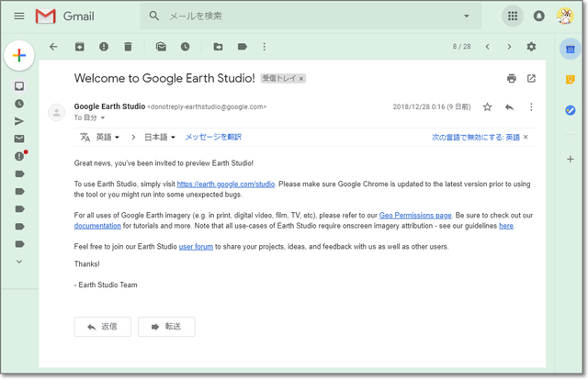Viewport: 588px width, 379px height.
Task: Archive this email
Action: tap(80, 47)
